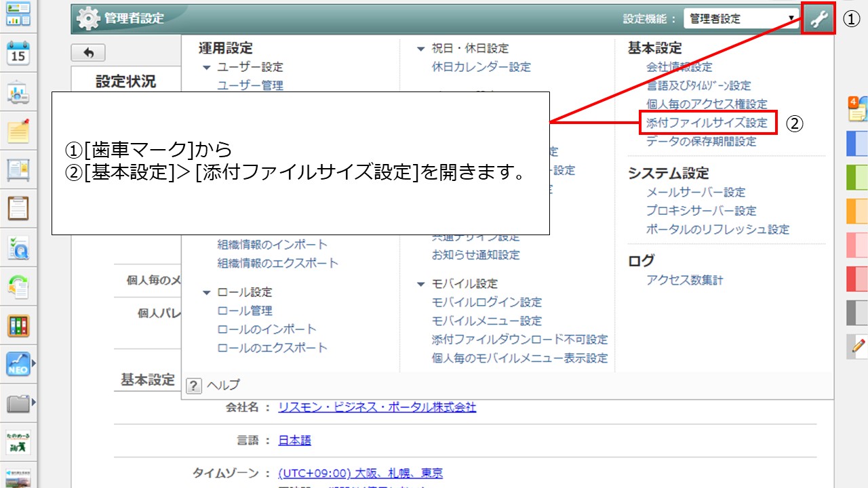Viewport: 868px width, 488px height.
Task: Click the gray folder sidebar icon
Action: click(18, 405)
